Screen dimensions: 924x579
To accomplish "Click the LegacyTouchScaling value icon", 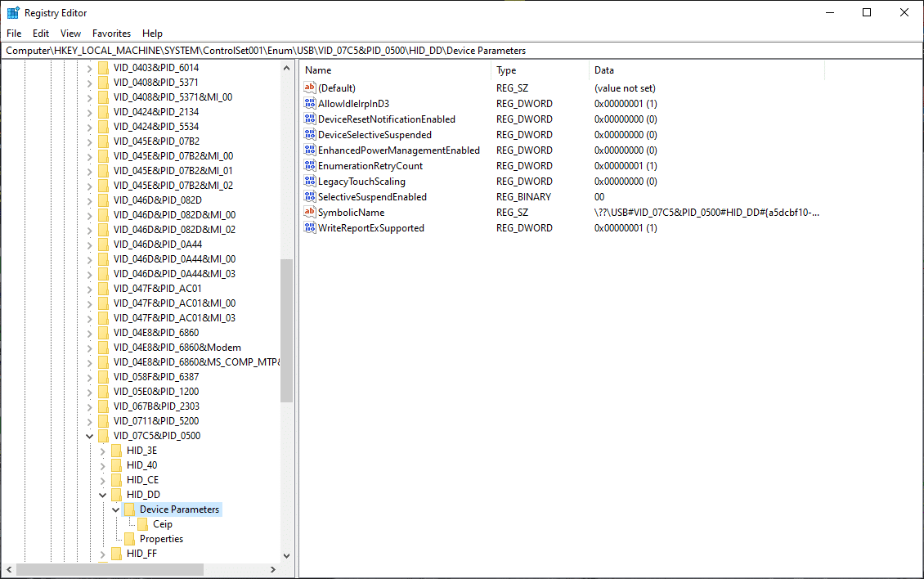I will [x=310, y=182].
